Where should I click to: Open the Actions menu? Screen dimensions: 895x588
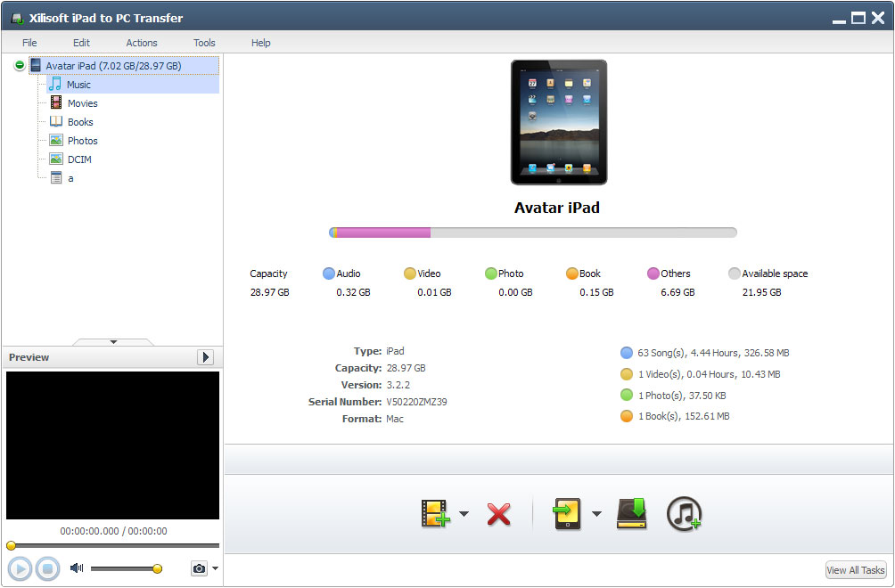[142, 43]
